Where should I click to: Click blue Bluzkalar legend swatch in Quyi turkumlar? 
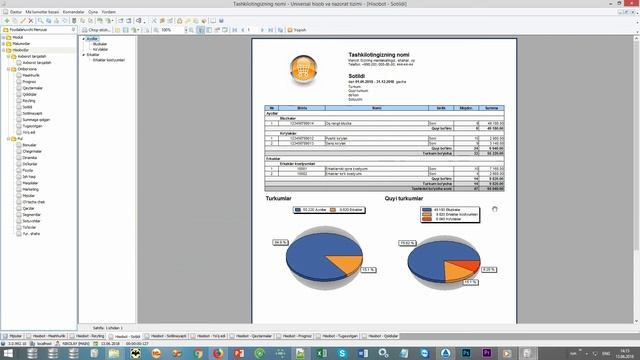[427, 209]
